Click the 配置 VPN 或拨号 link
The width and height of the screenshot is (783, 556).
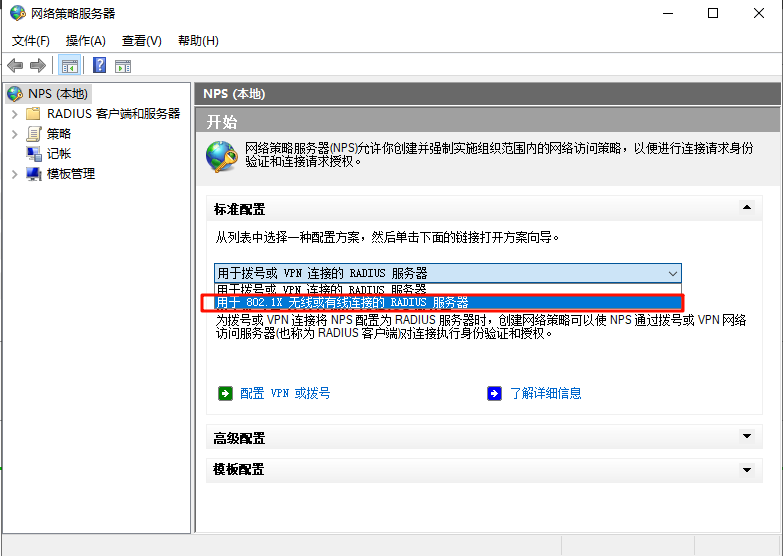coord(285,393)
